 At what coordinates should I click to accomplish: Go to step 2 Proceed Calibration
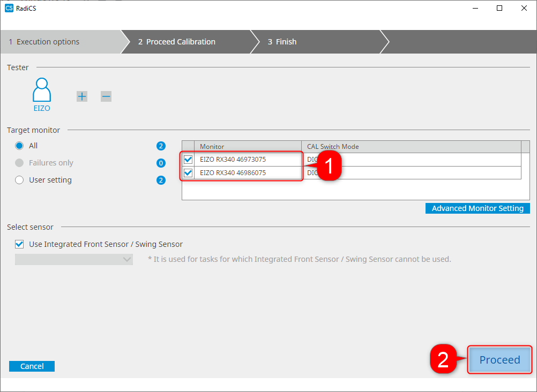pos(187,42)
